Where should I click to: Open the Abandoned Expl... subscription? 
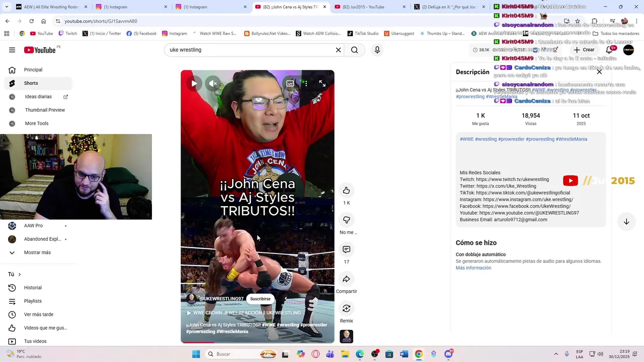point(38,239)
